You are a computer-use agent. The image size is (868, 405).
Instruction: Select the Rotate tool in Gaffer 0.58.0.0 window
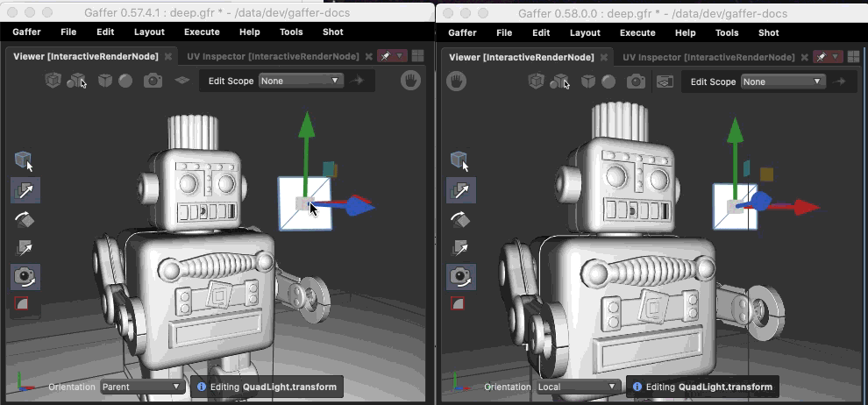tap(460, 220)
